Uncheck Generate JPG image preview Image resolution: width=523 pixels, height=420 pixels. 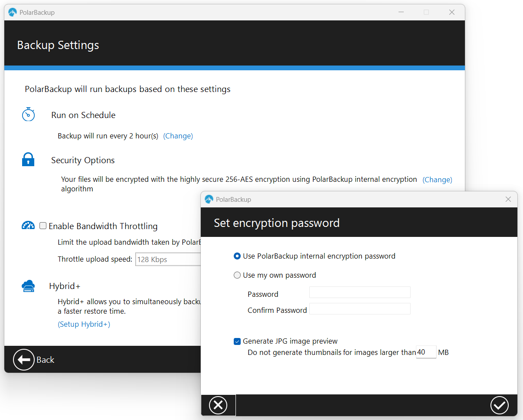click(x=237, y=341)
